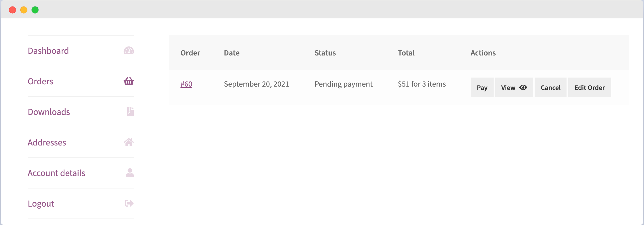This screenshot has width=644, height=225.
Task: Click the sign-out arrow icon next to Logout
Action: (129, 203)
